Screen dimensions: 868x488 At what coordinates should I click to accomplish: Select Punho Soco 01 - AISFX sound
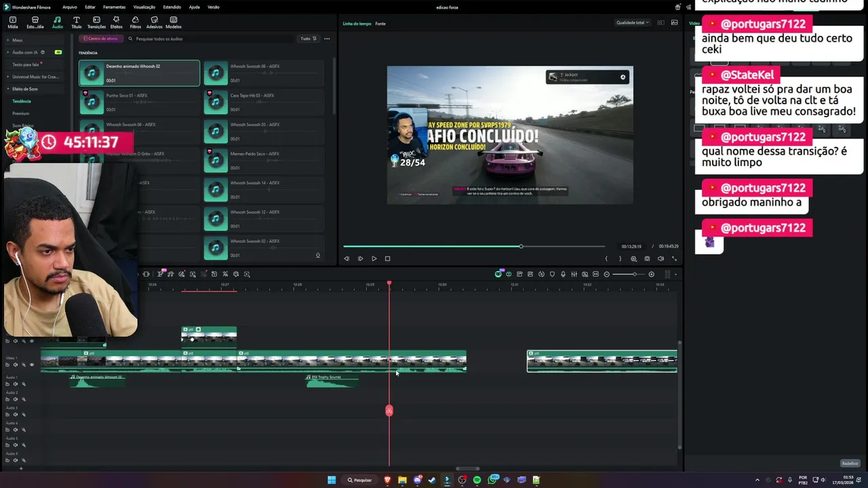pos(139,102)
